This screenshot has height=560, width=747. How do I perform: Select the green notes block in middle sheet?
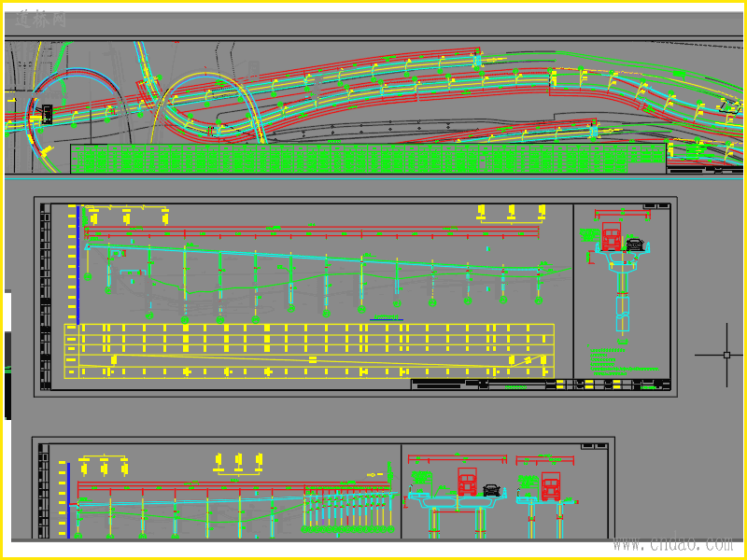click(624, 360)
